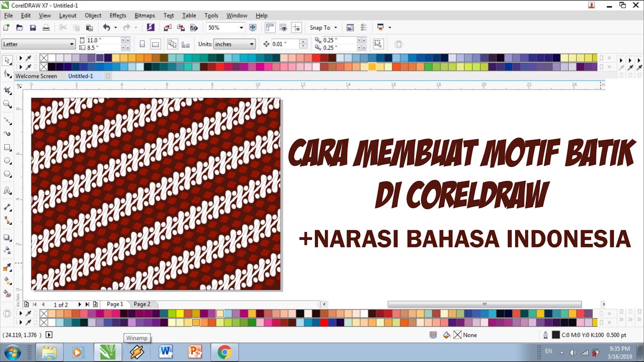Create a new document with the New icon

pos(7,28)
